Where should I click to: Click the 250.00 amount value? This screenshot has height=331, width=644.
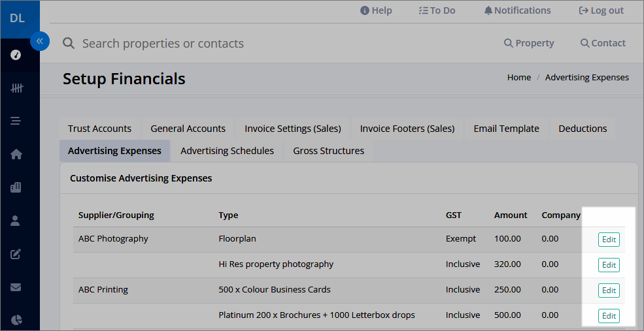[507, 289]
